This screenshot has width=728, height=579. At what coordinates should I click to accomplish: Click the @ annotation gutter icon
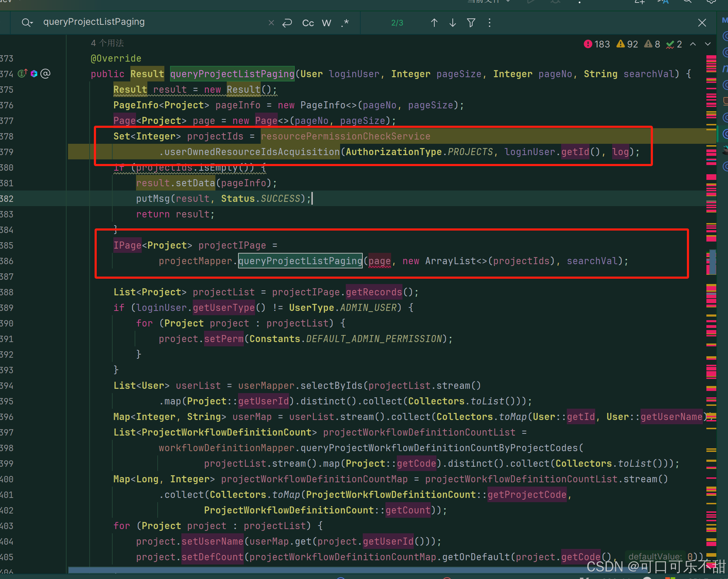45,74
